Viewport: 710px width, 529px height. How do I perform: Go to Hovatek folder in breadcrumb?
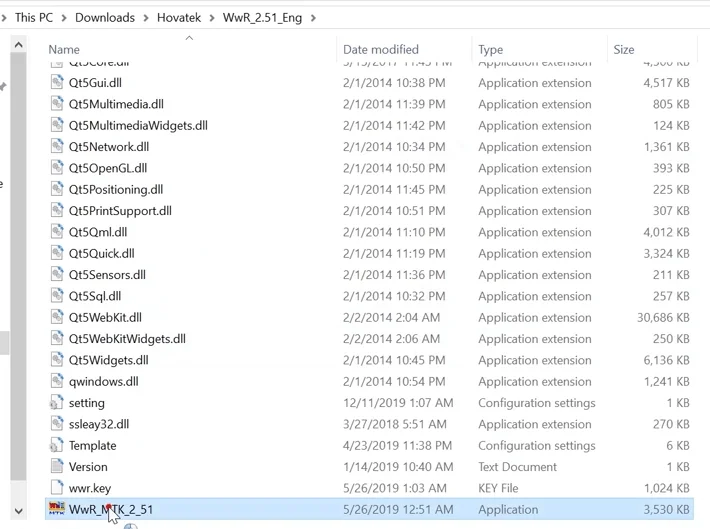click(179, 17)
